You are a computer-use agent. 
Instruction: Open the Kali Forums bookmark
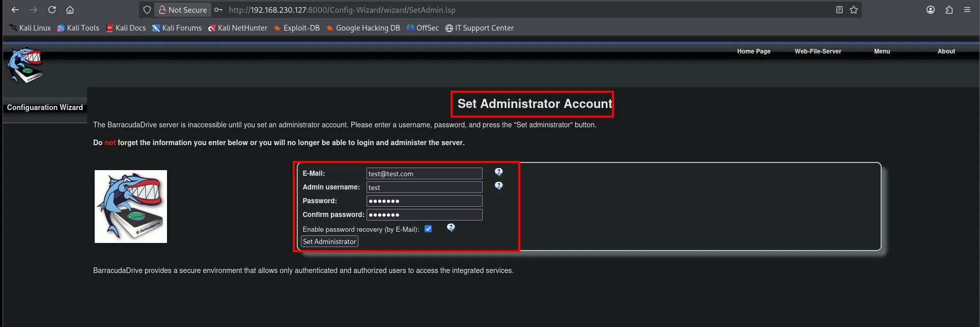[x=177, y=28]
